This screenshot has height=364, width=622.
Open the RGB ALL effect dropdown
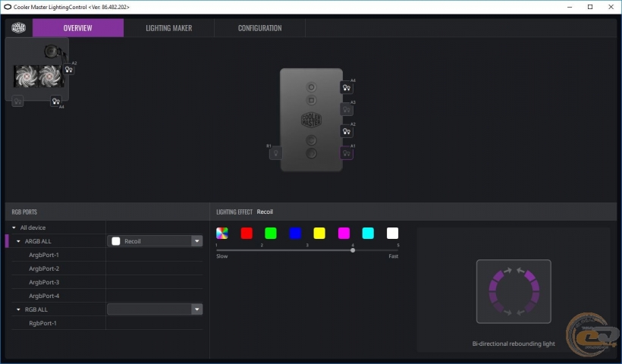[197, 309]
